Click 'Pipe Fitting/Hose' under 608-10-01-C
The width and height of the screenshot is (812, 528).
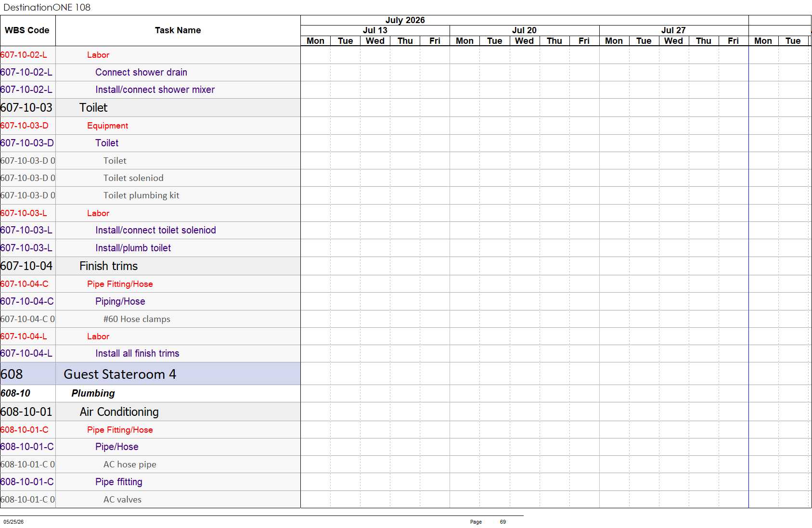pos(120,430)
